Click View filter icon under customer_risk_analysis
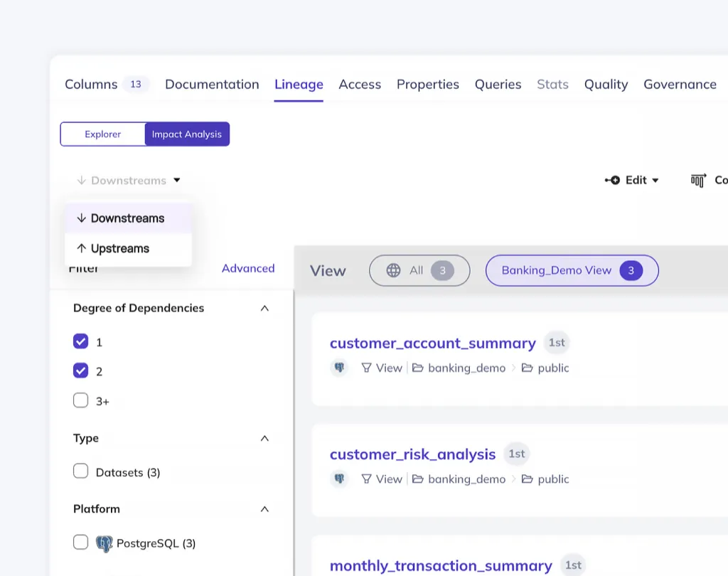The image size is (728, 576). click(x=367, y=479)
